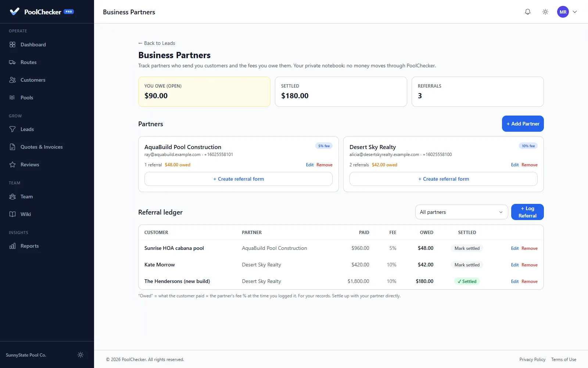Open the Terms of Use link

pos(564,360)
